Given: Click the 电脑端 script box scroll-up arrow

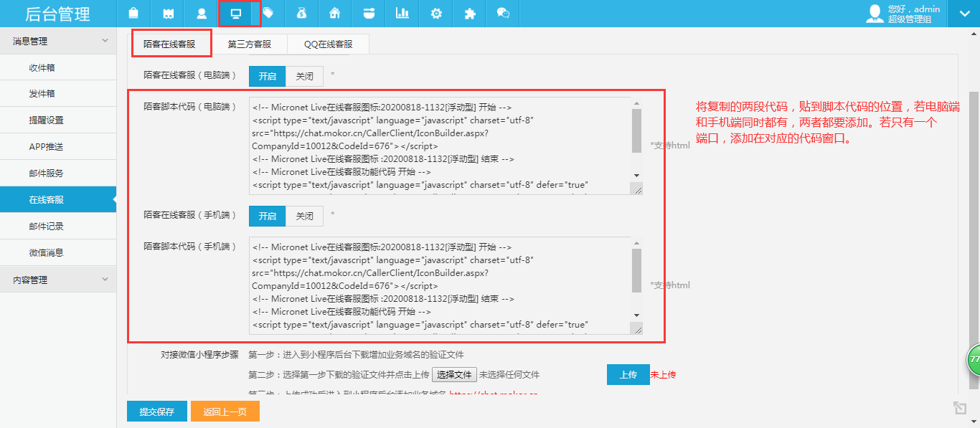Looking at the screenshot, I should coord(636,104).
